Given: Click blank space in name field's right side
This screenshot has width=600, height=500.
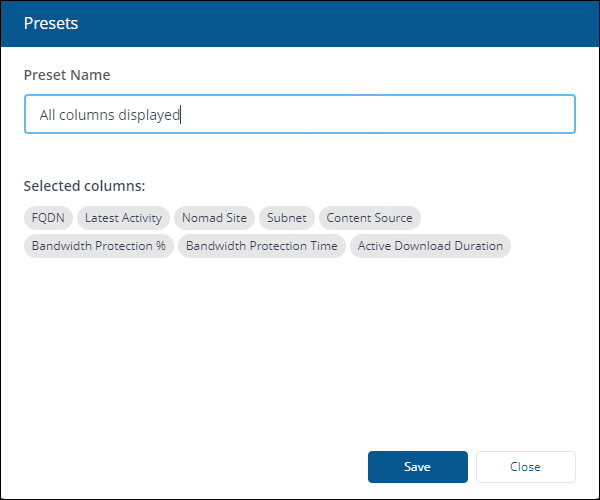Looking at the screenshot, I should pos(450,114).
